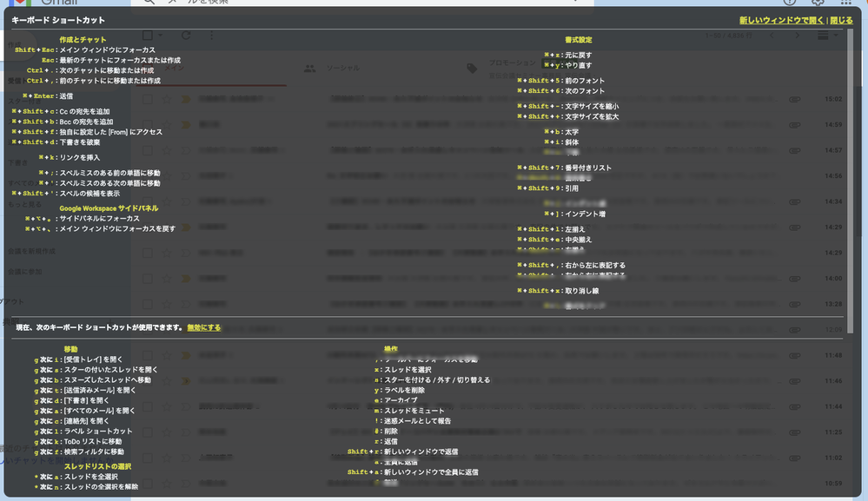Click the tag icon on the プロモーション tab

pos(472,69)
